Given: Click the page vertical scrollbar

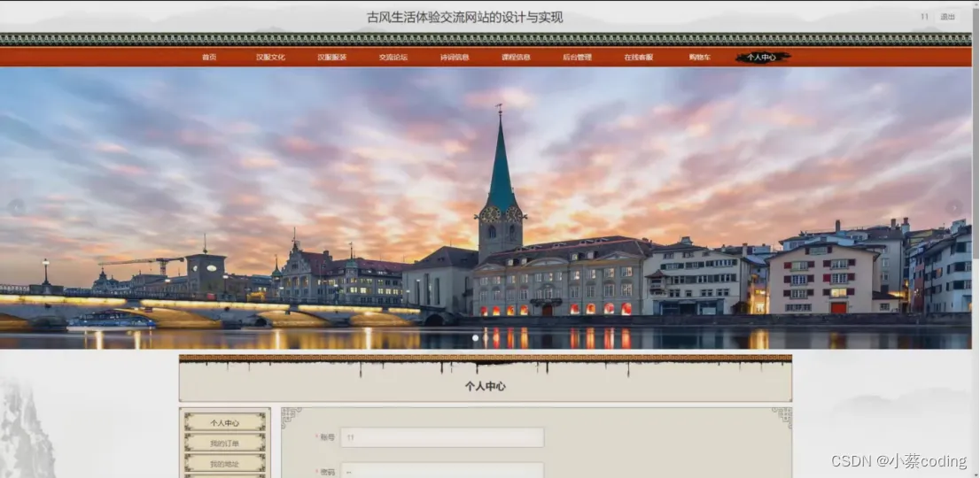Looking at the screenshot, I should point(976,239).
